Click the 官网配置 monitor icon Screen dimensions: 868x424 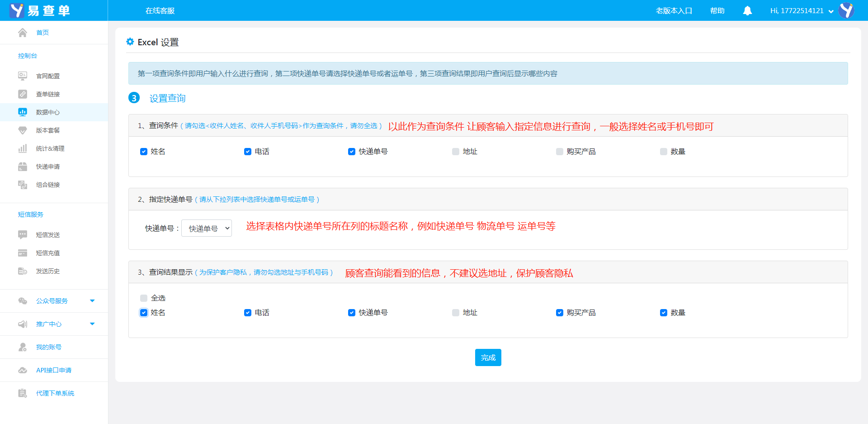pos(23,76)
